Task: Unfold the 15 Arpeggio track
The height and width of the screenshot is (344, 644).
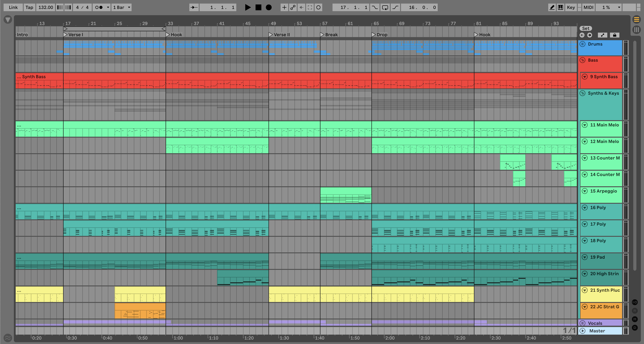Action: pos(584,191)
